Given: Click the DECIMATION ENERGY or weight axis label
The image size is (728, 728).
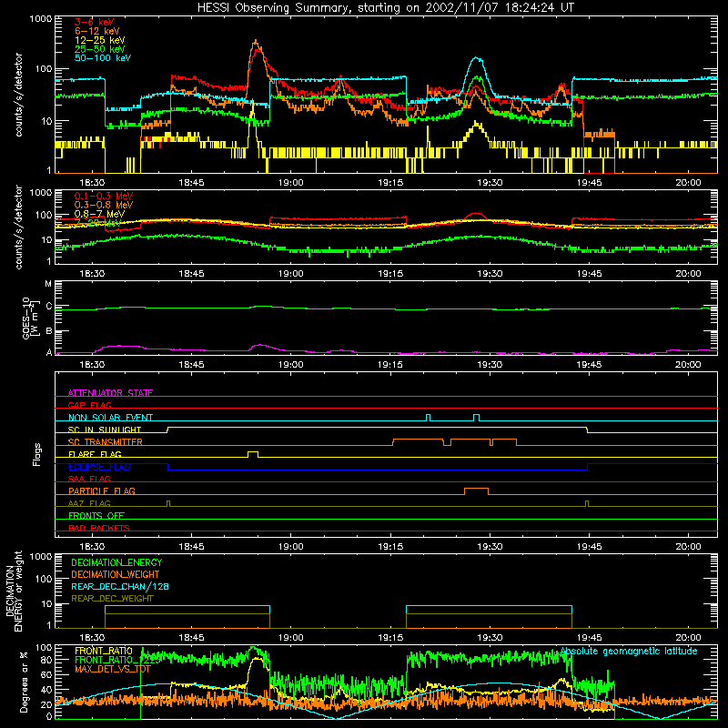Looking at the screenshot, I should [x=14, y=591].
